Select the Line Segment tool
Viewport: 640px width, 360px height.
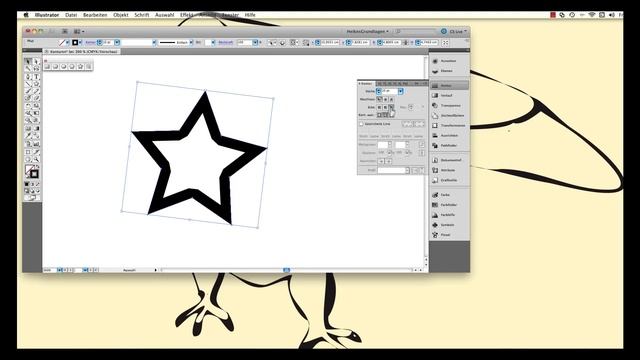(x=28, y=84)
